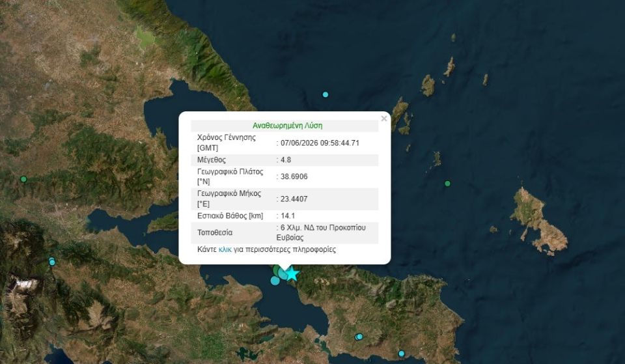The image size is (625, 364).
Task: Select the small cyan marker in the gulf, southwest of the star
Action: click(275, 281)
